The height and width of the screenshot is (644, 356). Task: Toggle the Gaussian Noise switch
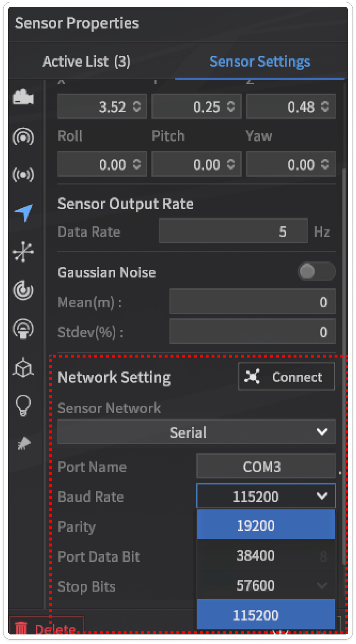(x=316, y=271)
